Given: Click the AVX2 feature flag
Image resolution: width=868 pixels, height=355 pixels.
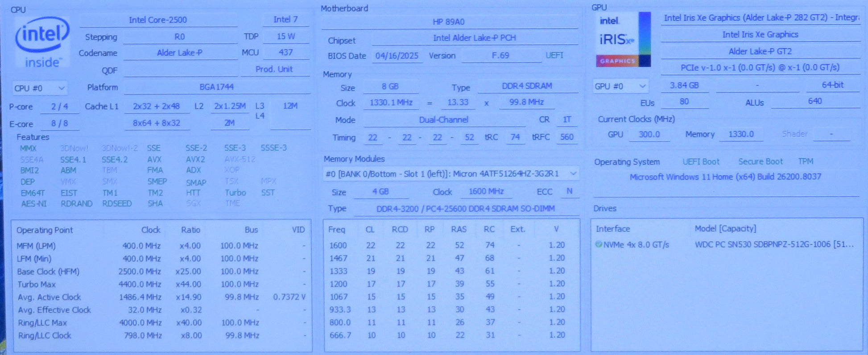Looking at the screenshot, I should pos(195,159).
